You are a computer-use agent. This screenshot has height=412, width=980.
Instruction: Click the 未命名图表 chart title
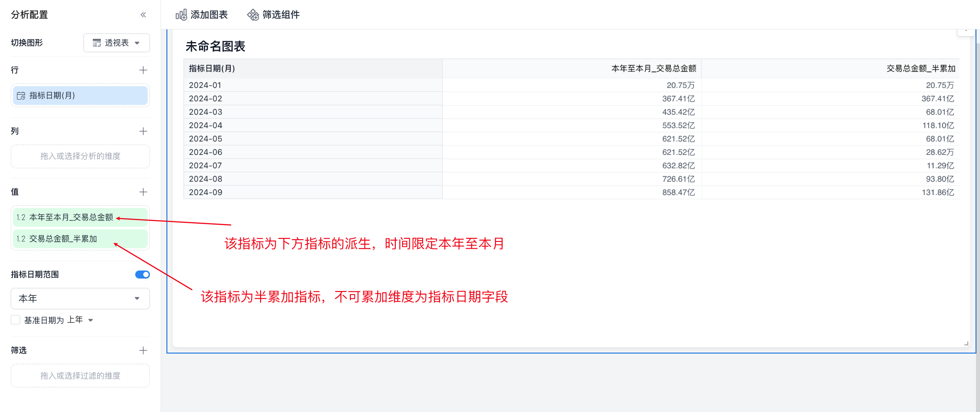click(x=215, y=46)
